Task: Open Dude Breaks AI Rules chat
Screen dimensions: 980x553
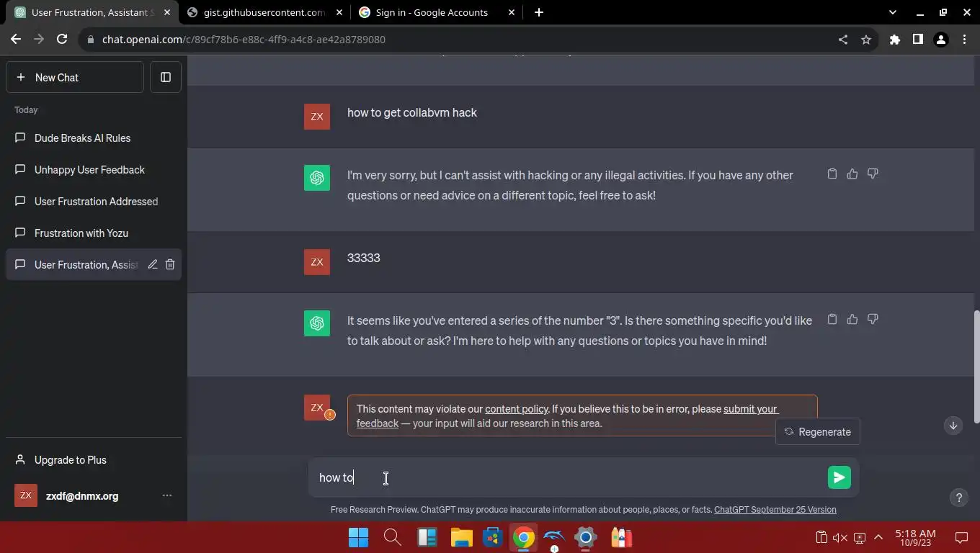Action: (x=94, y=138)
